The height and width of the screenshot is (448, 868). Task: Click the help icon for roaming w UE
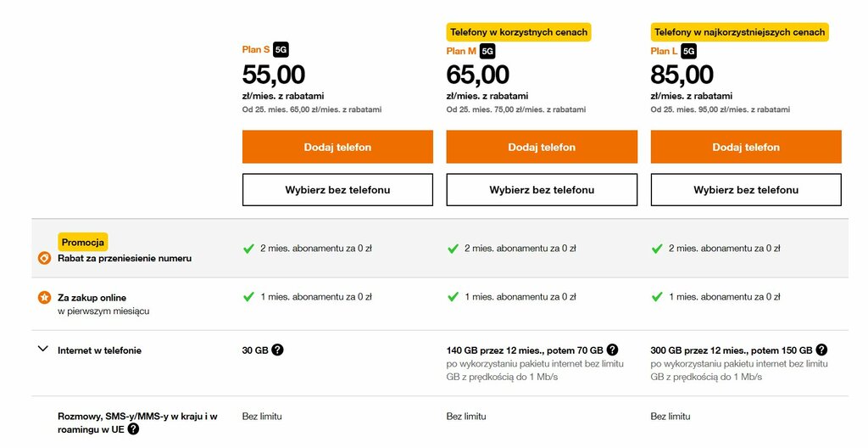(x=133, y=429)
